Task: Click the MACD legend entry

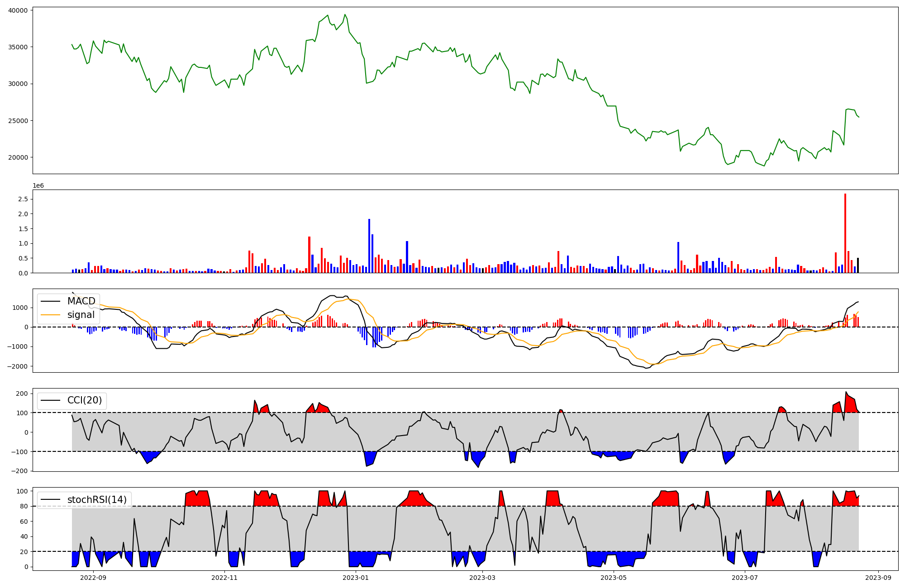Action: pyautogui.click(x=81, y=301)
